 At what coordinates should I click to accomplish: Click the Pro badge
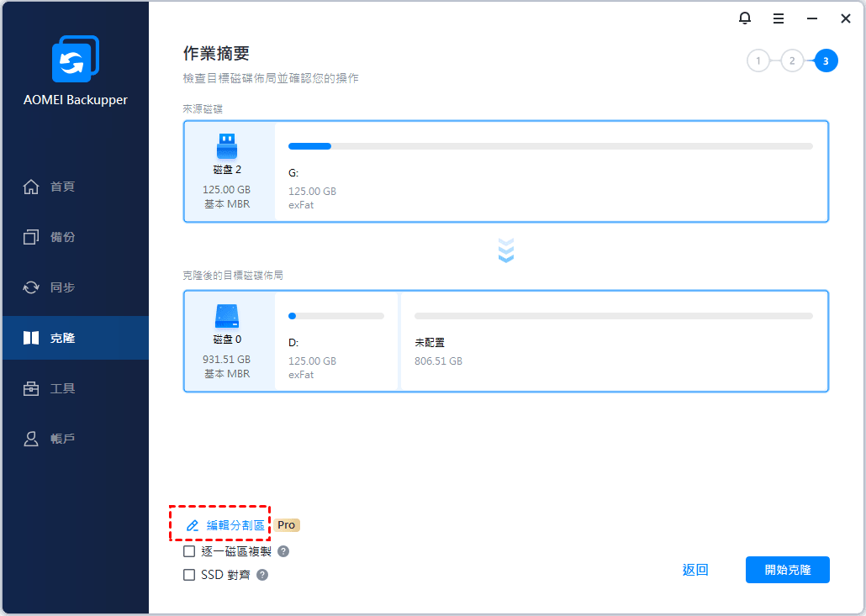click(x=287, y=525)
